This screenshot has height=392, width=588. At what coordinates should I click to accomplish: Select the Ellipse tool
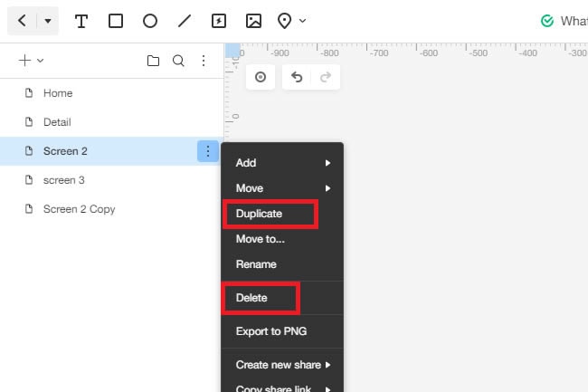150,21
